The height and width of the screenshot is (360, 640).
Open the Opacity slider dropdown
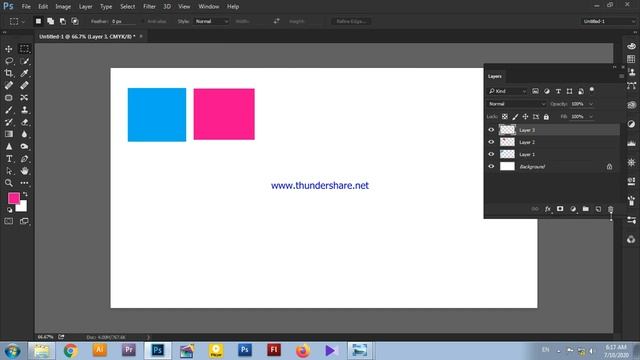coord(591,104)
